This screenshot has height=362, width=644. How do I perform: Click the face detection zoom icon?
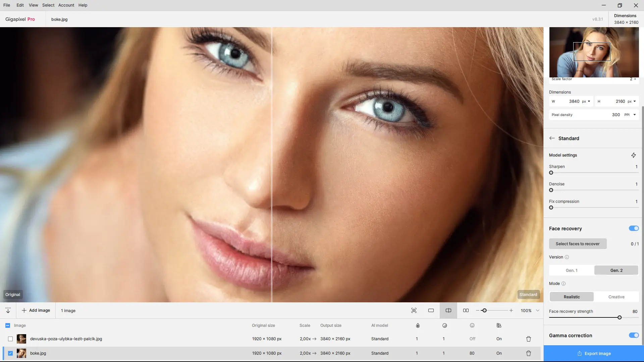click(x=414, y=310)
